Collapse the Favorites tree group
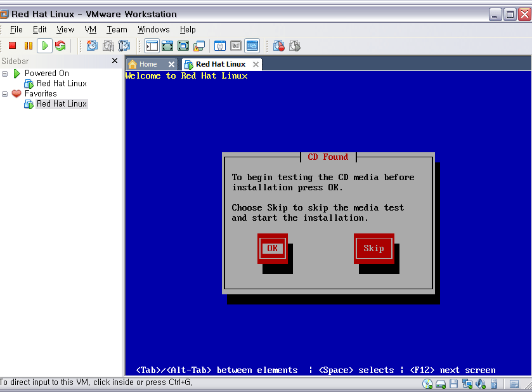 (x=4, y=94)
